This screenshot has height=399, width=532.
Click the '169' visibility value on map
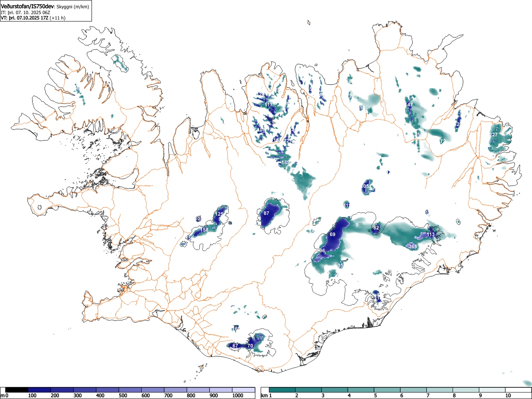pyautogui.click(x=286, y=163)
